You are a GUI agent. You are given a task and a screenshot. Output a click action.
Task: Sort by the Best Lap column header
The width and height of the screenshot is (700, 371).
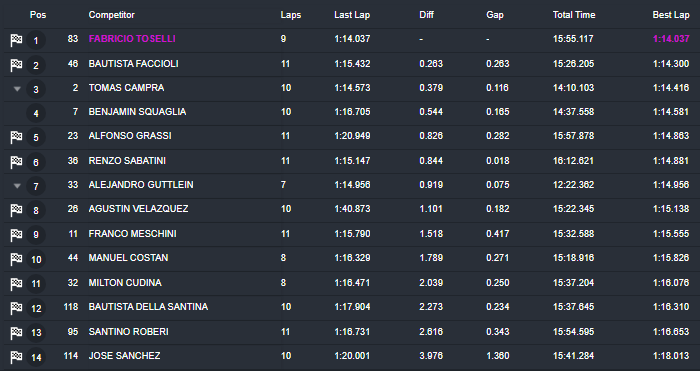click(671, 15)
